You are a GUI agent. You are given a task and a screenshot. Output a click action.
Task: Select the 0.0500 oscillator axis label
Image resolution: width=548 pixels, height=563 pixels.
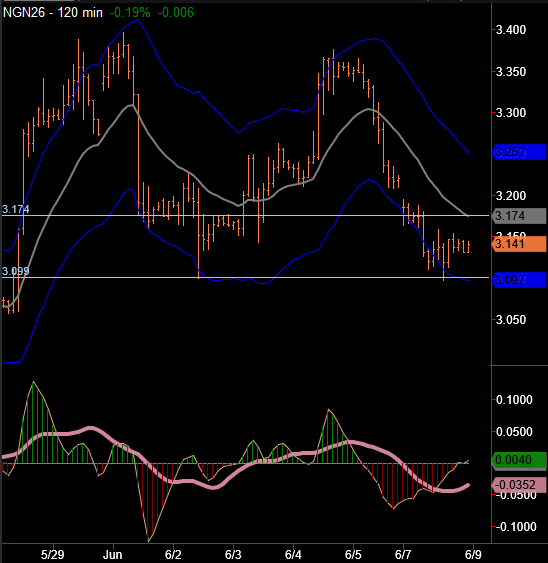click(x=514, y=432)
